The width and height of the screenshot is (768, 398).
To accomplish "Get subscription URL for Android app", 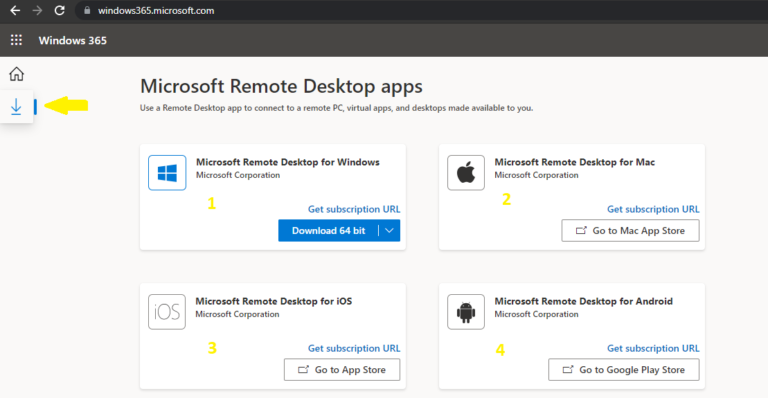I will 653,348.
